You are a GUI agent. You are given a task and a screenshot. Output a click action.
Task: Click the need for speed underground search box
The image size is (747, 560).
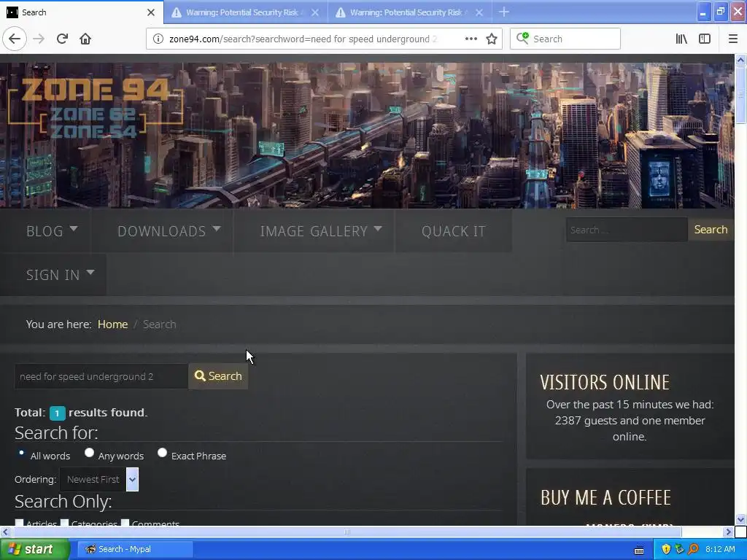[x=101, y=376]
